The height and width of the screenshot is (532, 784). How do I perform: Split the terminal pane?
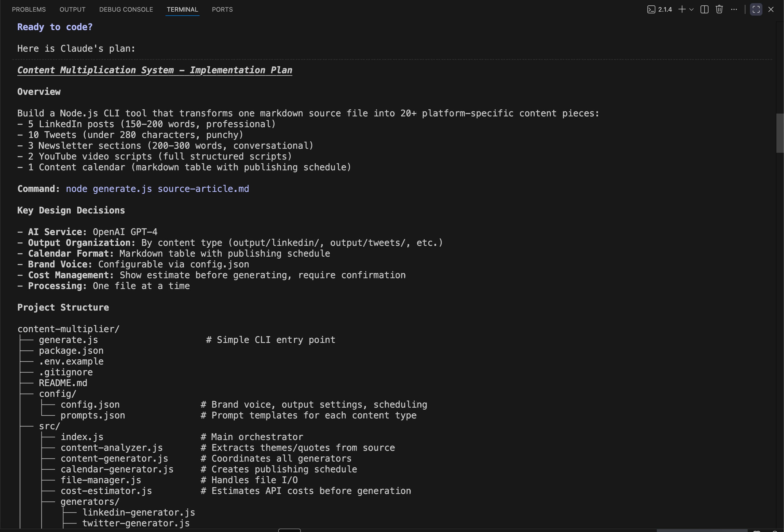coord(705,9)
